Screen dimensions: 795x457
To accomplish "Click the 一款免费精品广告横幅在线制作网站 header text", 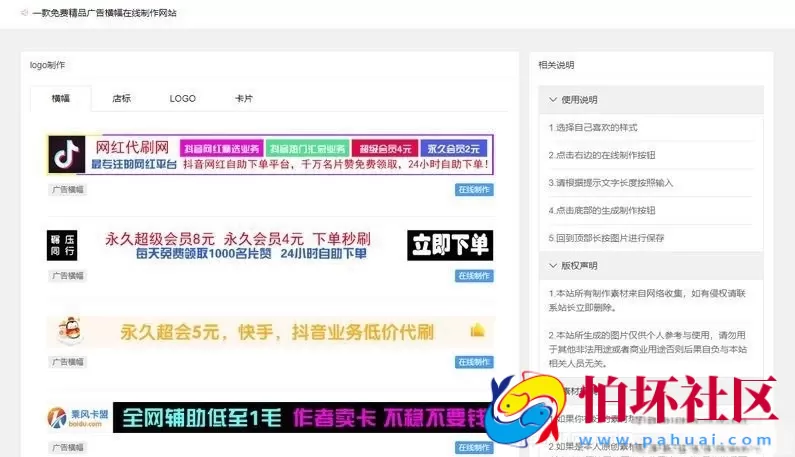I will click(x=104, y=13).
